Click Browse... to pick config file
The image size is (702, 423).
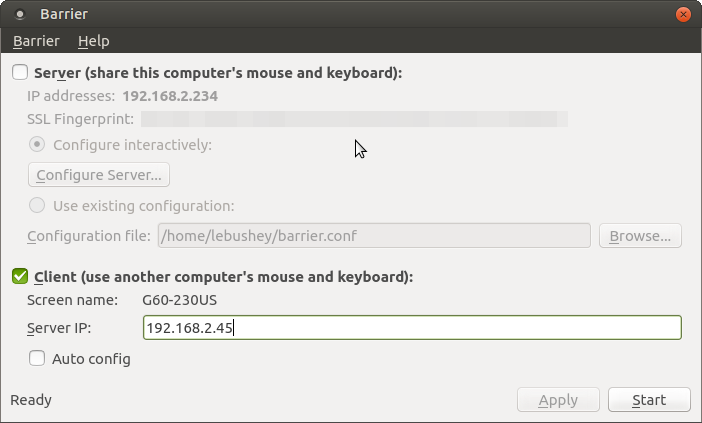coord(640,235)
